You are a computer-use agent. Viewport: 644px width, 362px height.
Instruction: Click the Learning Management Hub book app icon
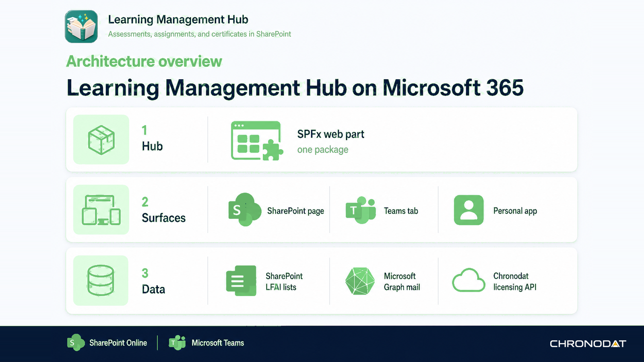pos(81,27)
